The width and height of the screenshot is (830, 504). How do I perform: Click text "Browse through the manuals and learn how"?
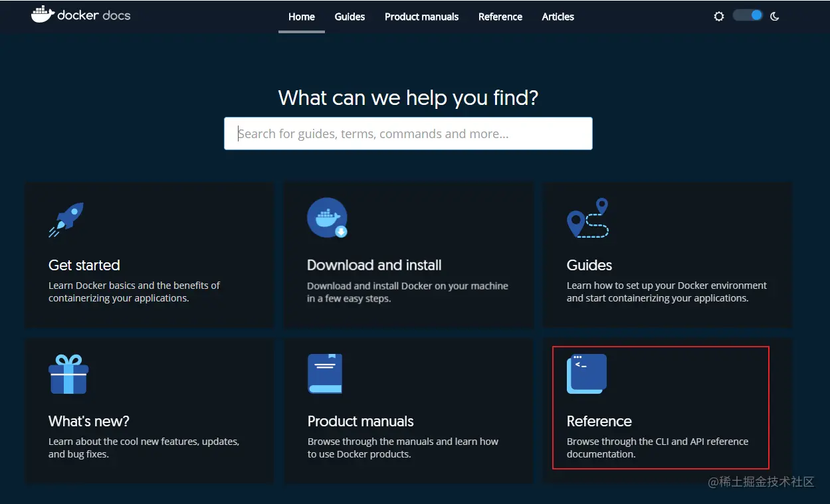(403, 442)
